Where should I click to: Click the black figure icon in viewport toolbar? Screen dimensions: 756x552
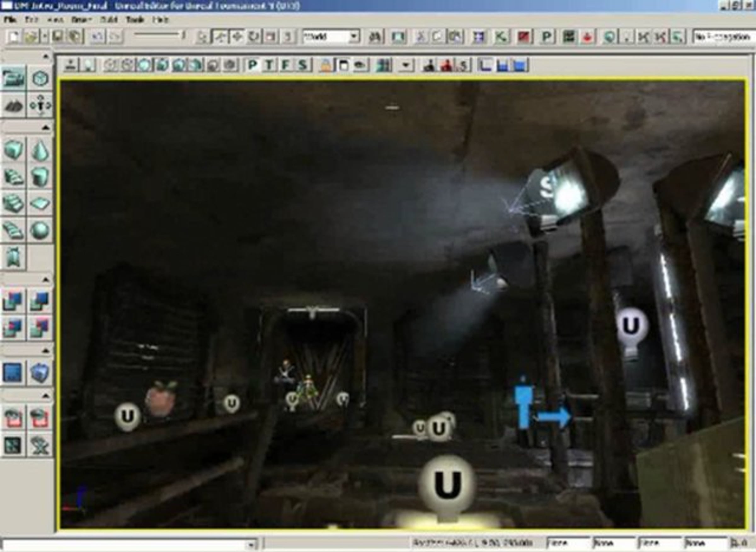tap(430, 65)
